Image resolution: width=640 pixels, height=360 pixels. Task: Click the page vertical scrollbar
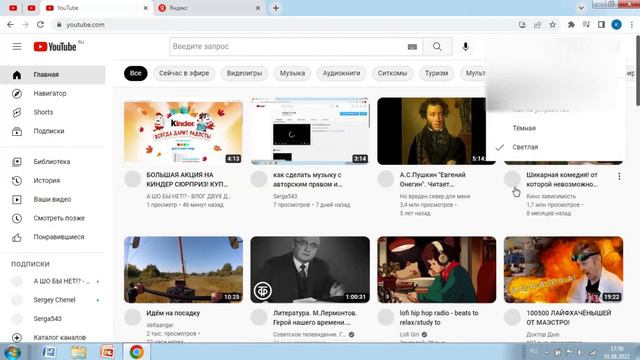[x=637, y=70]
